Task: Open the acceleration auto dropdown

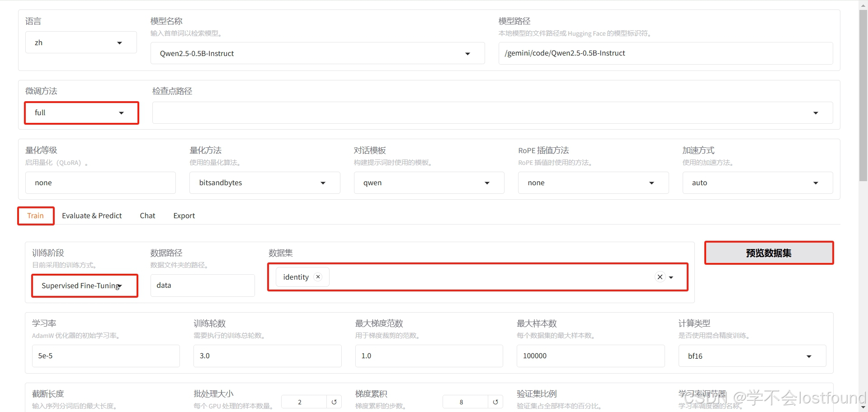Action: (x=757, y=183)
